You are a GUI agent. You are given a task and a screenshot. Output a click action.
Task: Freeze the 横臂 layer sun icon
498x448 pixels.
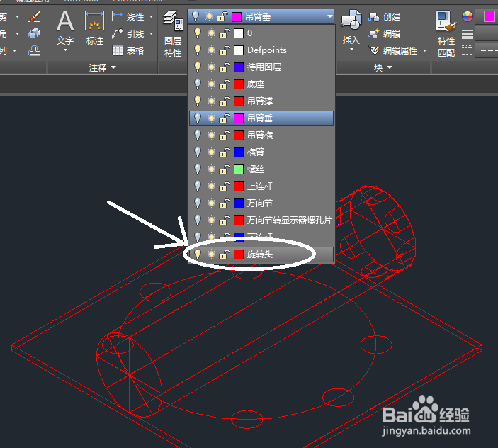[211, 152]
